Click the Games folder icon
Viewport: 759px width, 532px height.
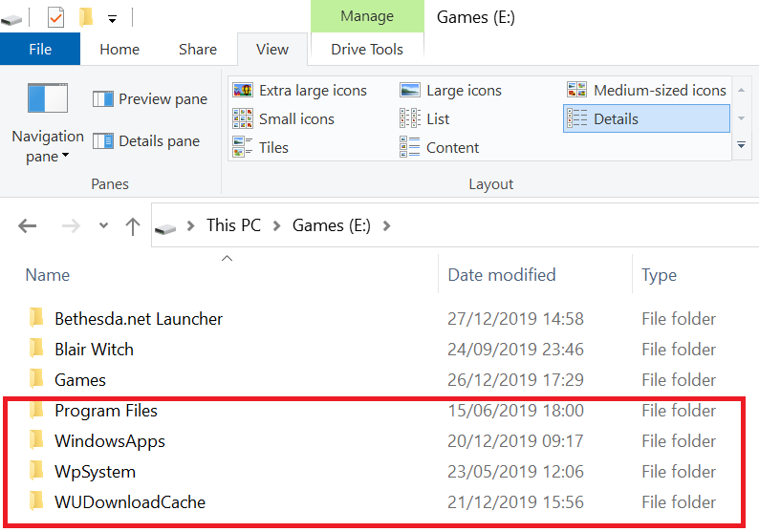(x=36, y=378)
